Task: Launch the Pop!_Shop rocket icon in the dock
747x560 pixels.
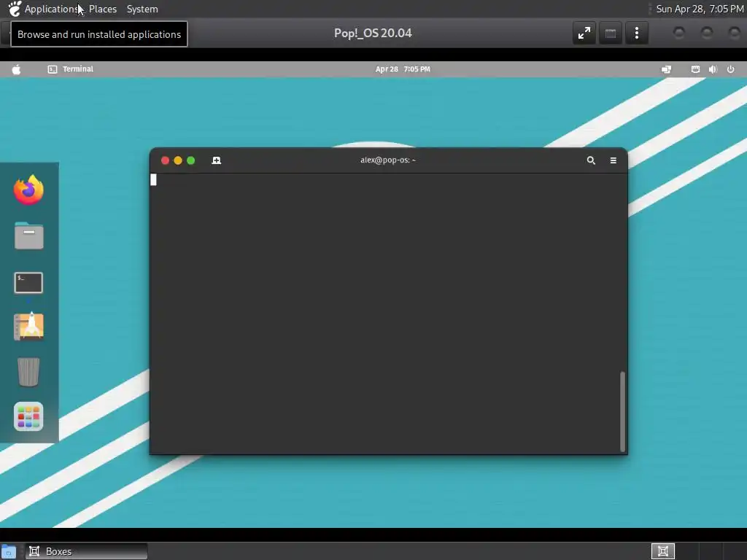Action: 28,326
